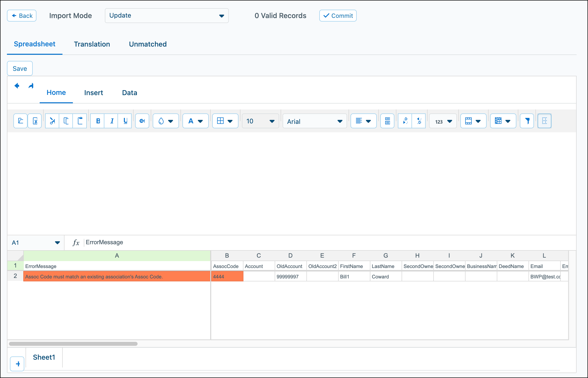Click the Back button
This screenshot has height=378, width=588.
22,16
